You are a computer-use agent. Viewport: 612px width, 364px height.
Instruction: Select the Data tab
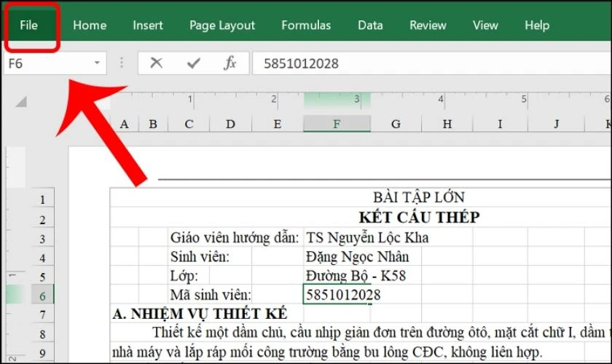coord(370,25)
